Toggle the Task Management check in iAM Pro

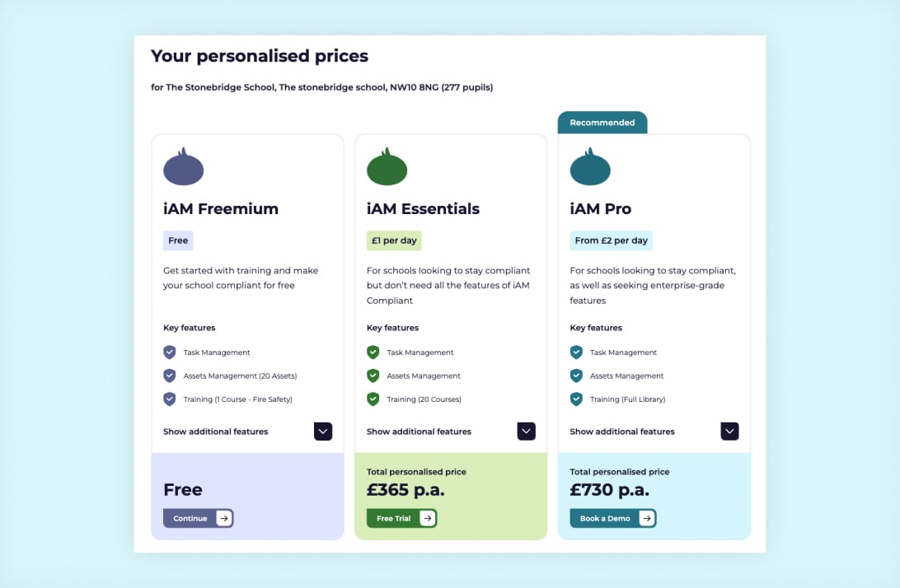click(576, 352)
